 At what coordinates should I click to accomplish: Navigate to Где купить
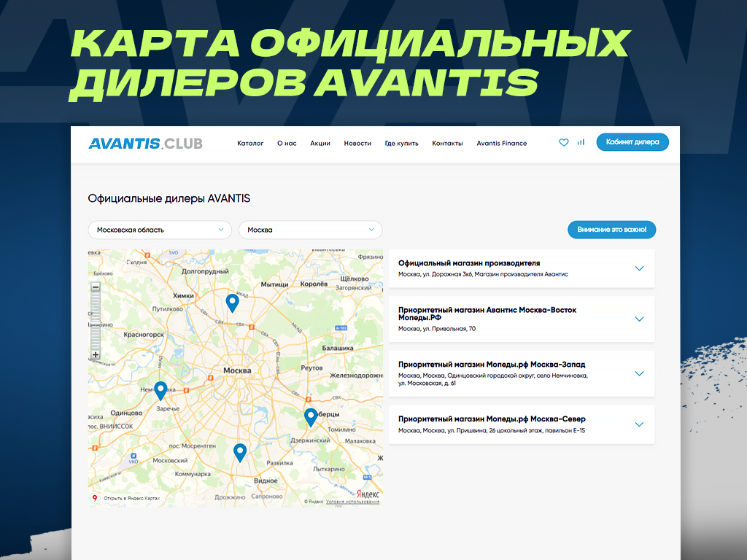[x=402, y=144]
